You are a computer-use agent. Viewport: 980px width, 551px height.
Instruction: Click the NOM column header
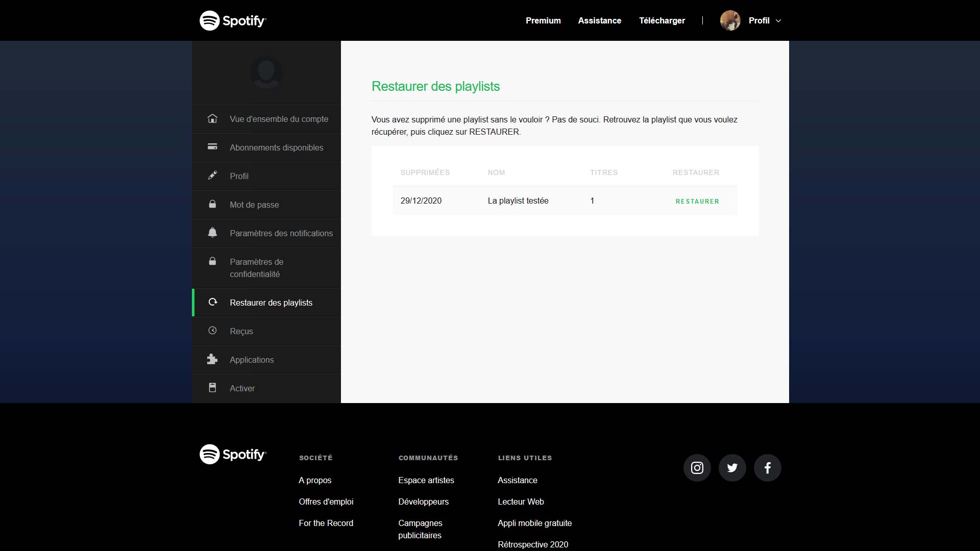click(496, 172)
